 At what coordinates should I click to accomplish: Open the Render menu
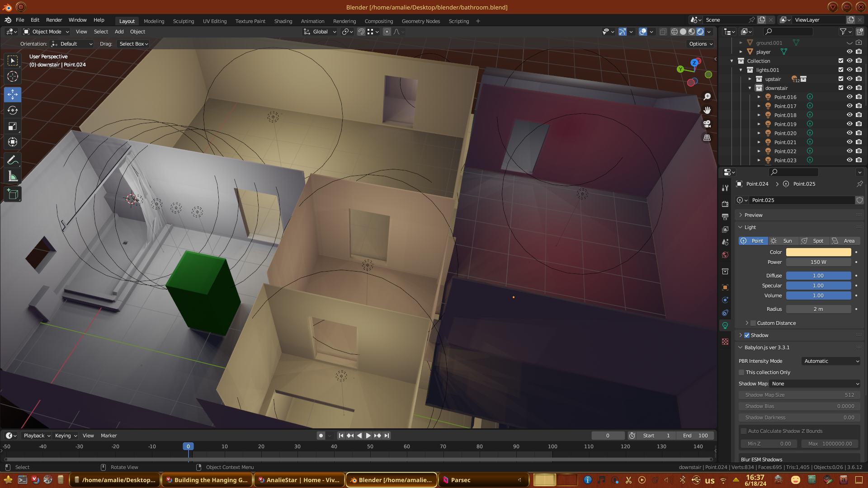click(x=54, y=20)
